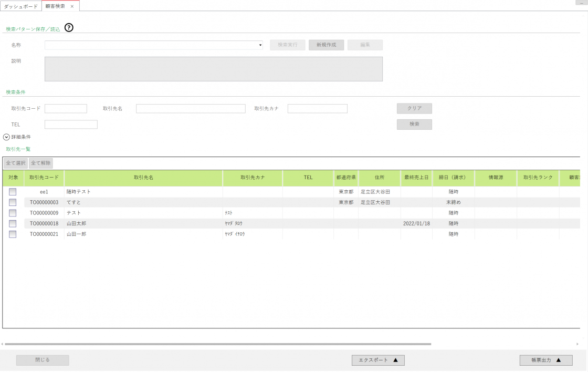
Task: Focus the 取引先名 input field
Action: [191, 109]
